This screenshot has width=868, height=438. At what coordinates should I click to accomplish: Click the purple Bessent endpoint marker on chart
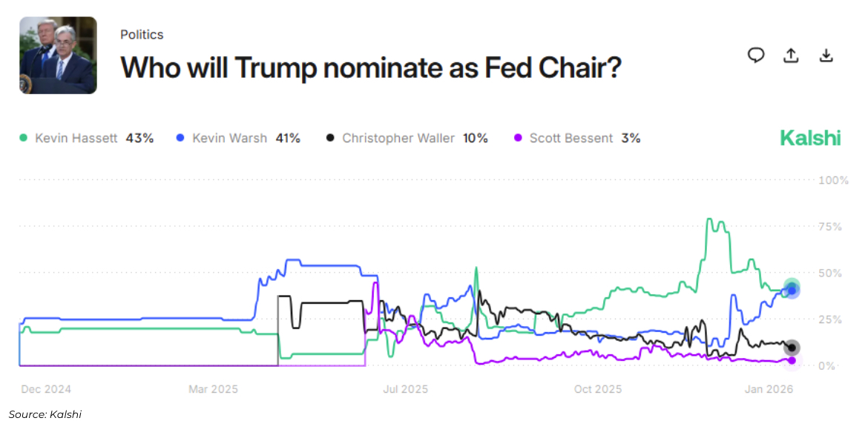point(792,360)
